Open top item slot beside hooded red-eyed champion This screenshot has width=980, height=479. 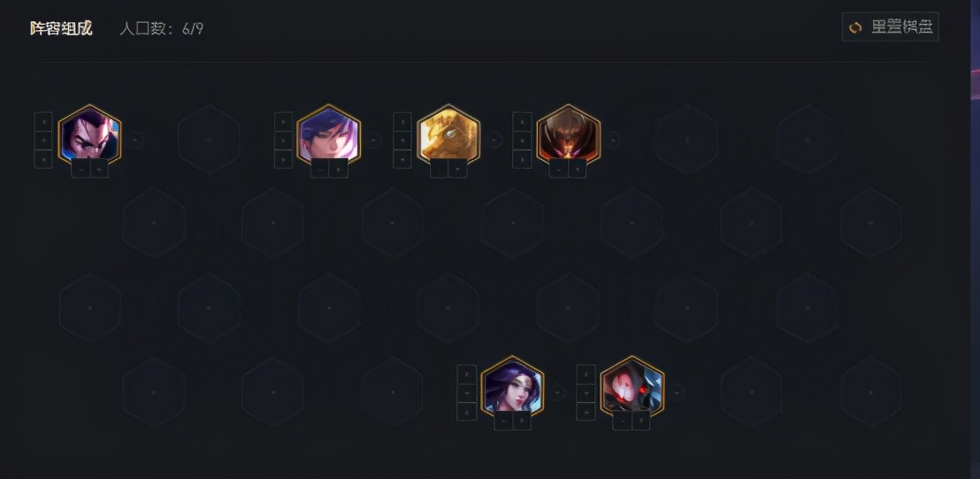point(586,374)
